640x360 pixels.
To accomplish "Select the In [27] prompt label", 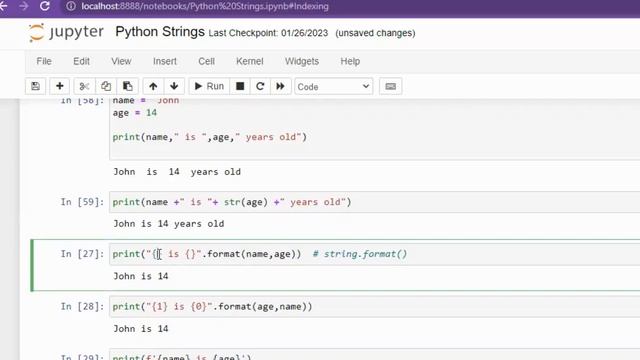I will (82, 254).
